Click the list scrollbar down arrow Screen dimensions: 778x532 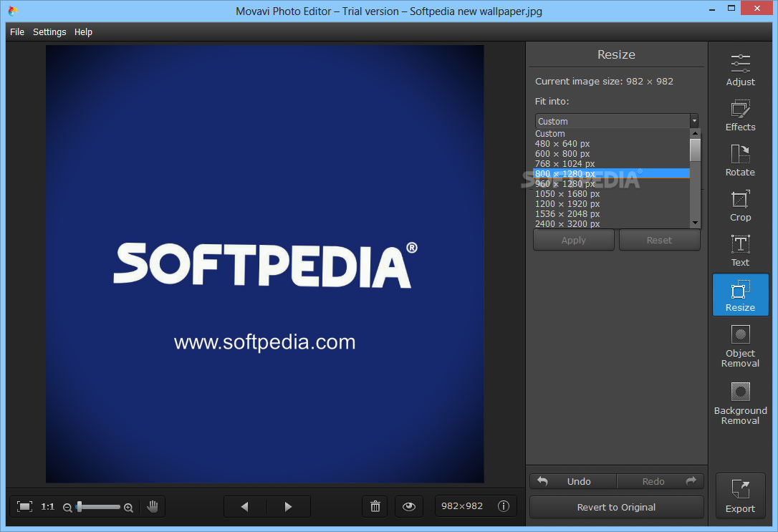pyautogui.click(x=695, y=223)
